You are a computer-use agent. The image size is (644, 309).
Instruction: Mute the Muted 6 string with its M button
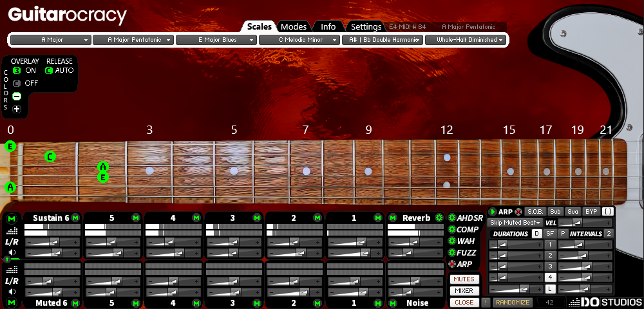click(x=75, y=303)
